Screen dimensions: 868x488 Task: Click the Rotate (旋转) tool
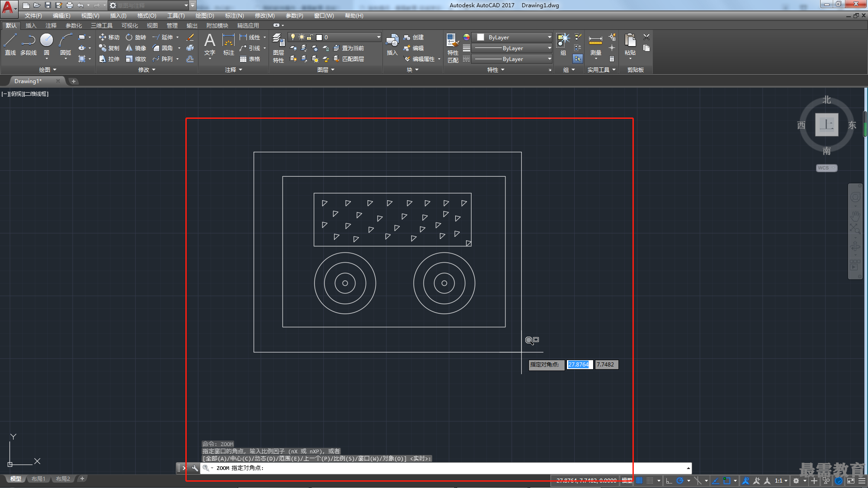pos(136,38)
